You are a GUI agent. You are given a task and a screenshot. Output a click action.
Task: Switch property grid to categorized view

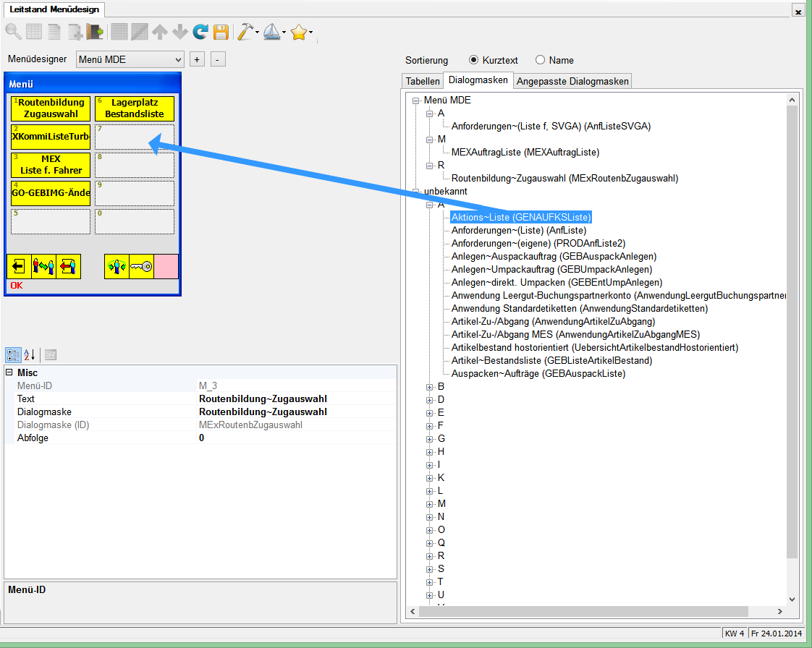(x=13, y=355)
